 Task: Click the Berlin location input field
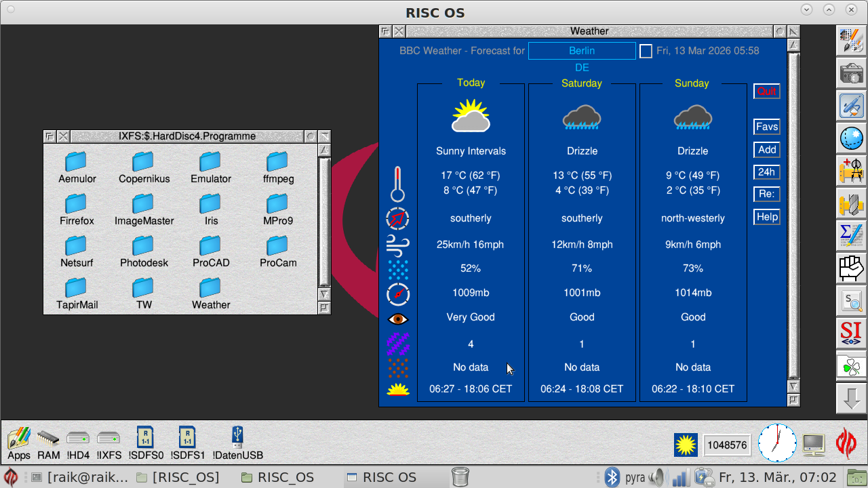pyautogui.click(x=582, y=51)
